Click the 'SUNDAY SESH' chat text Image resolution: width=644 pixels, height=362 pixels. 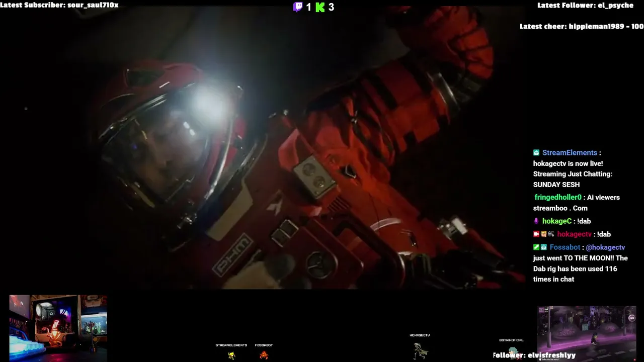(x=556, y=185)
